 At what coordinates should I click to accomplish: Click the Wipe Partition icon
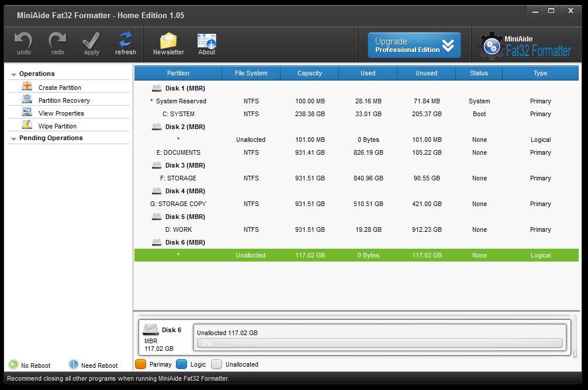[x=27, y=125]
